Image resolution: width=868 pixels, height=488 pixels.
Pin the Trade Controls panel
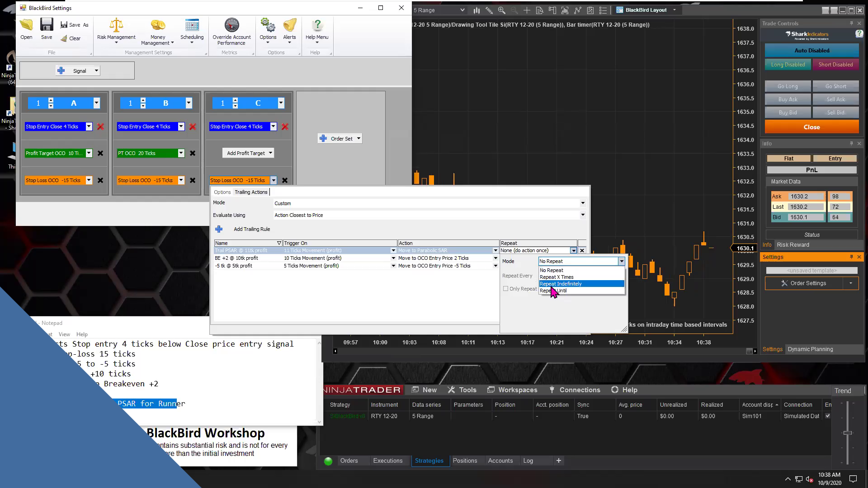[851, 23]
